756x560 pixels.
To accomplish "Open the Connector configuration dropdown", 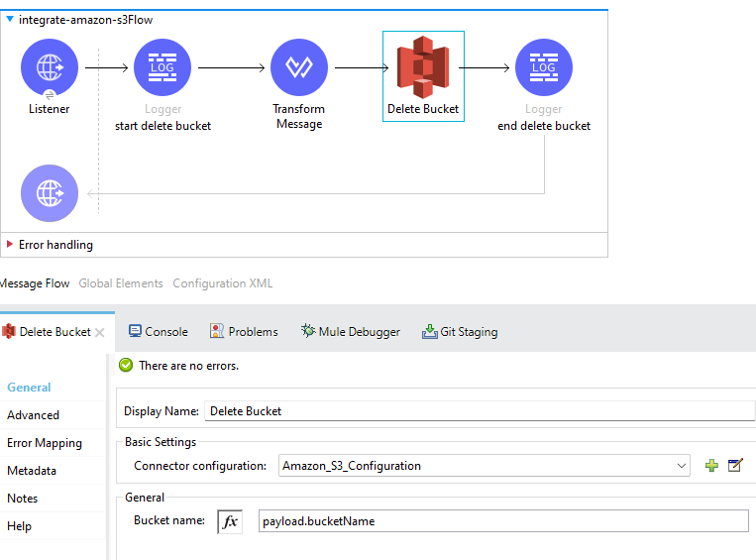I will pyautogui.click(x=682, y=466).
